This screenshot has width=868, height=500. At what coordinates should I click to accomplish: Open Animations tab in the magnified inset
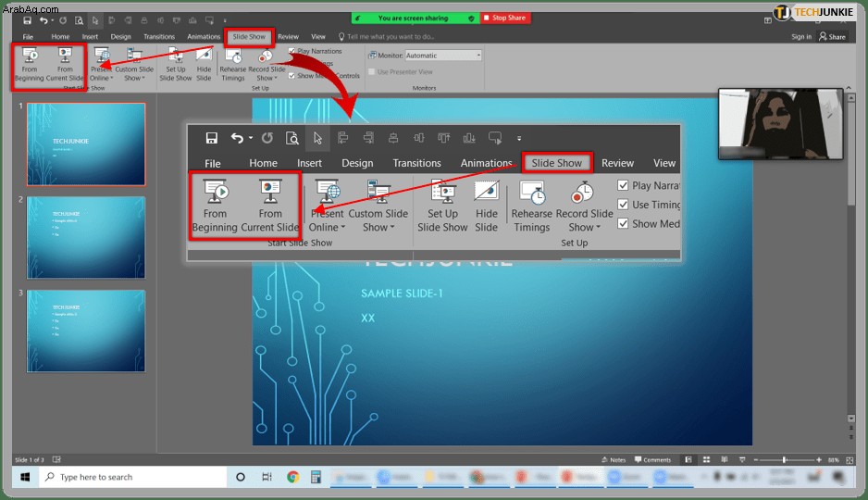point(486,163)
